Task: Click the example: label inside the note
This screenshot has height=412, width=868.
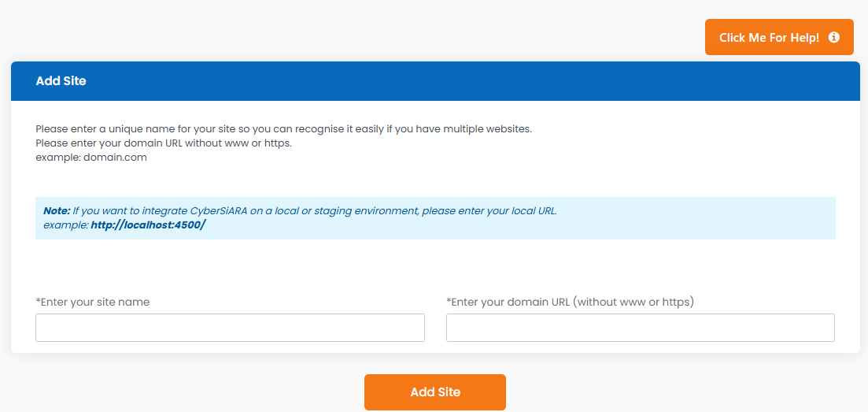Action: (66, 225)
